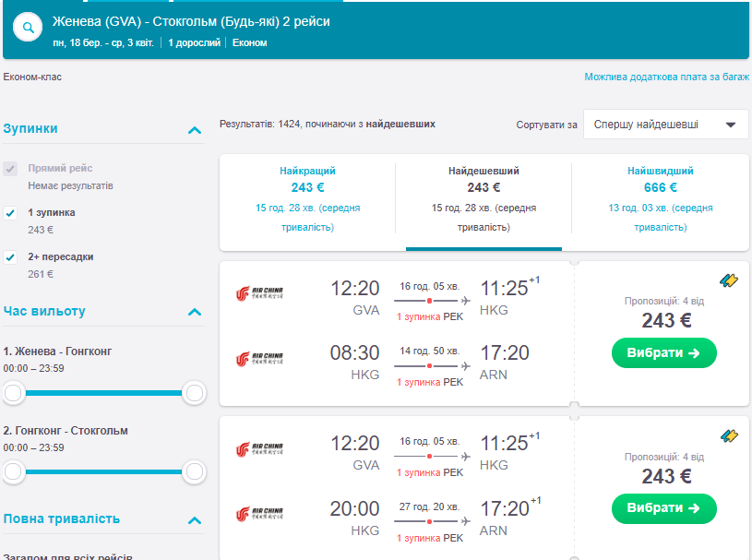Switch to the "Найкращий" tab
Viewport: 752px width, 560px height.
point(307,198)
